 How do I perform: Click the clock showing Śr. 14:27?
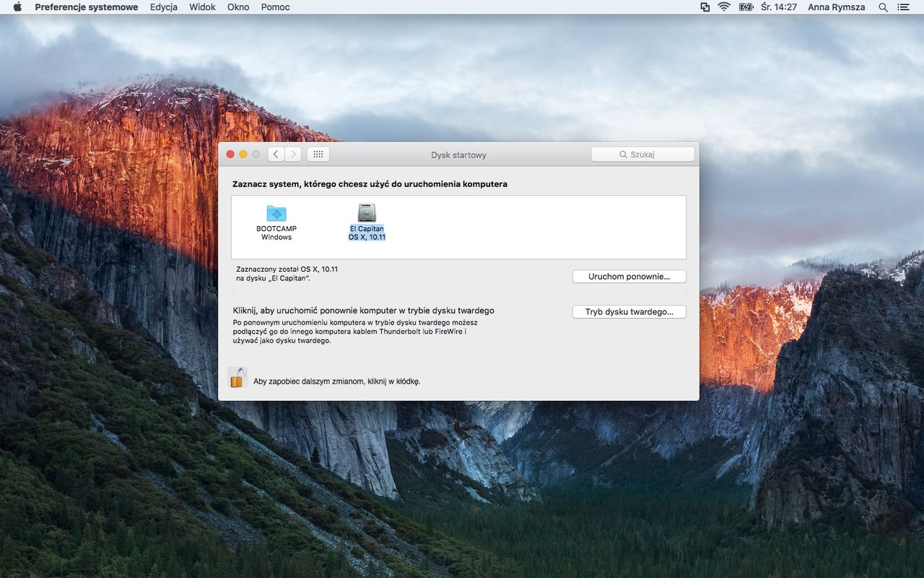click(779, 7)
